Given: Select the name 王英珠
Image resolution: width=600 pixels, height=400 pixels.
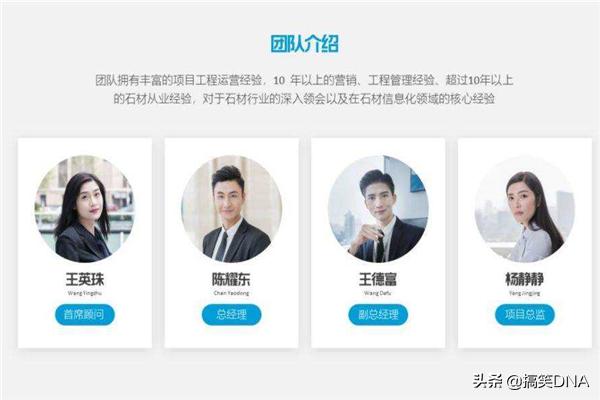Looking at the screenshot, I should pos(85,279).
